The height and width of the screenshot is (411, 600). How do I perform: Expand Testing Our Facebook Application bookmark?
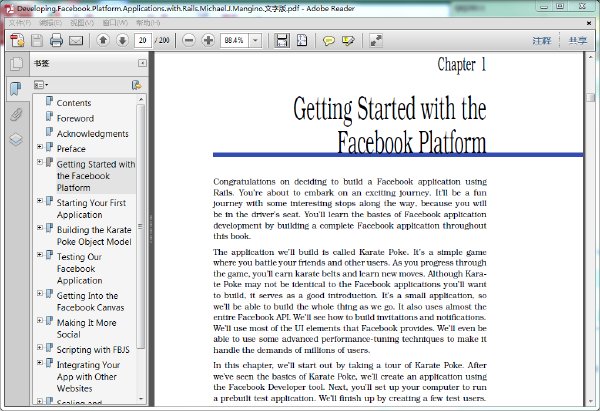[x=40, y=254]
